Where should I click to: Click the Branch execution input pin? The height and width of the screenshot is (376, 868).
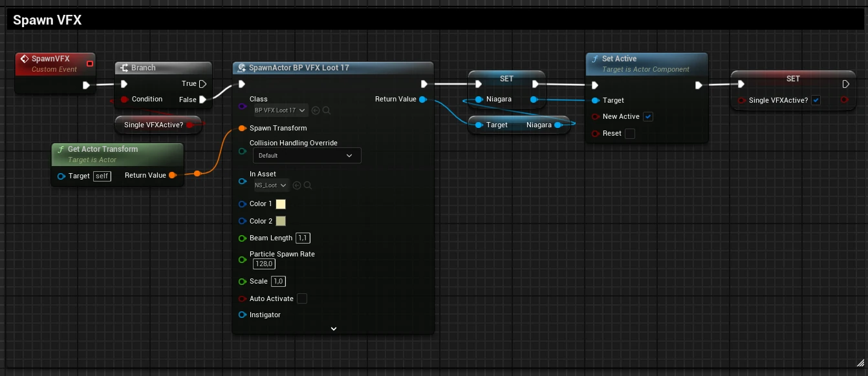click(124, 83)
